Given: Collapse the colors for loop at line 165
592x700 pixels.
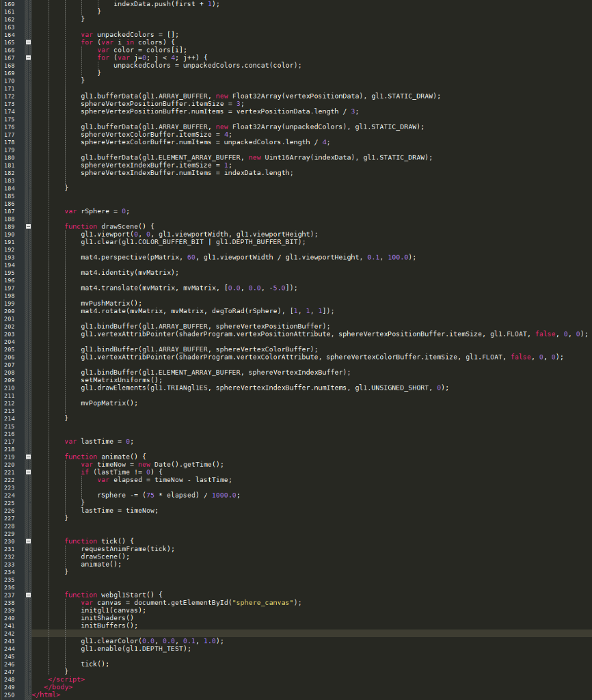Looking at the screenshot, I should [27, 42].
